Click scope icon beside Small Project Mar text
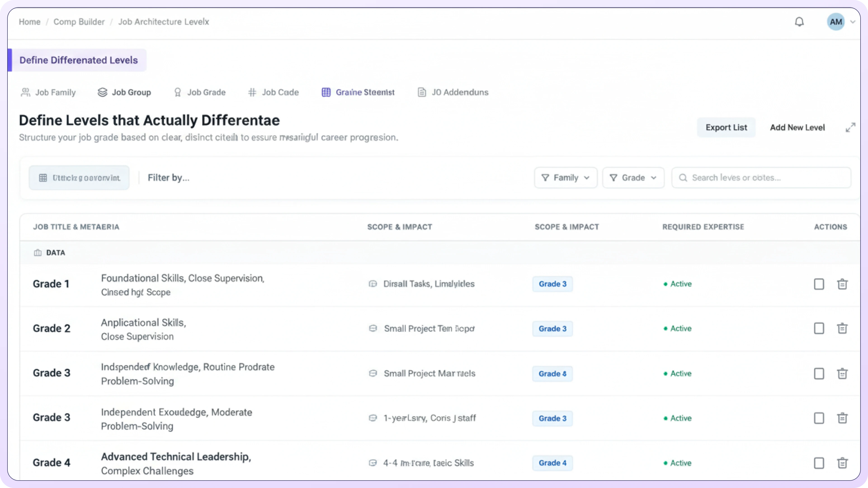The height and width of the screenshot is (488, 868). [373, 373]
